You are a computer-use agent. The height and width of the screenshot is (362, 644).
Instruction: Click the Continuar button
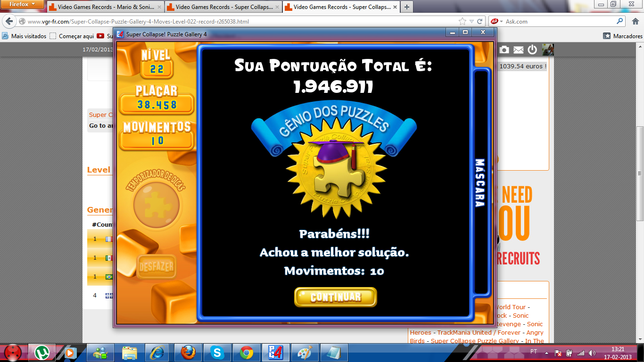click(335, 297)
